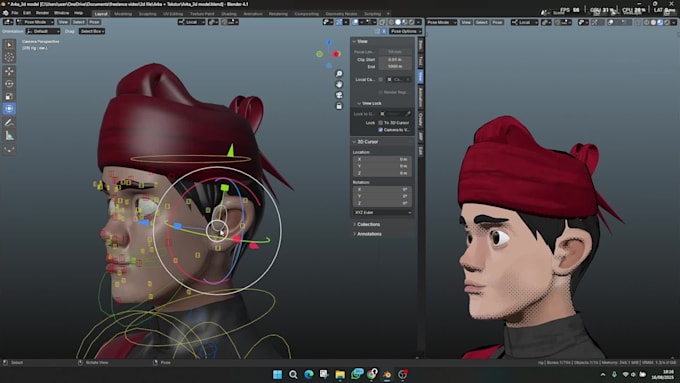Viewport: 680px width, 383px height.
Task: Open XYZ Euler rotation mode dropdown
Action: click(382, 213)
